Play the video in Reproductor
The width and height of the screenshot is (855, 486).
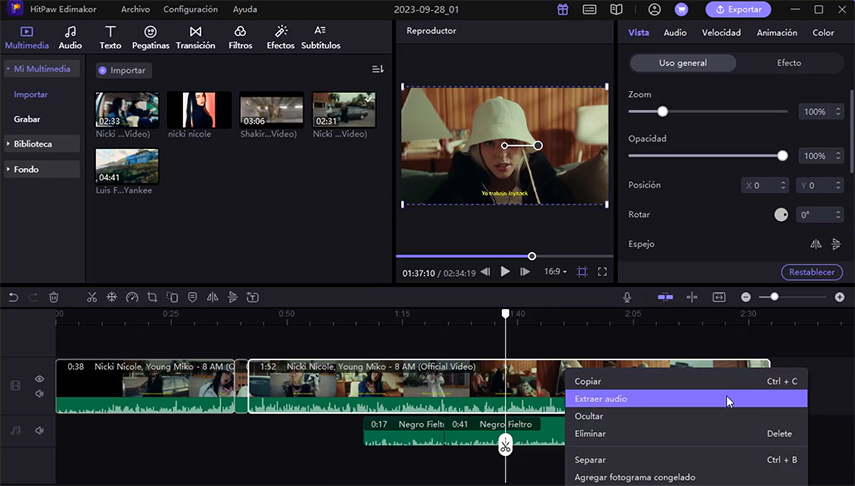coord(505,272)
